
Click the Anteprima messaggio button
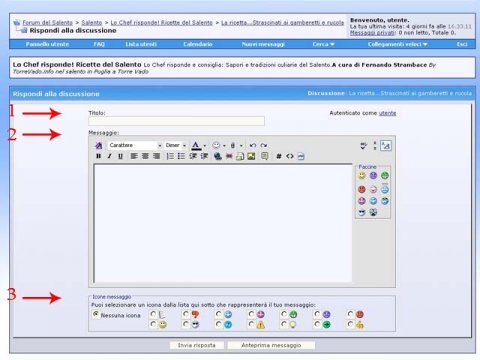point(271,345)
